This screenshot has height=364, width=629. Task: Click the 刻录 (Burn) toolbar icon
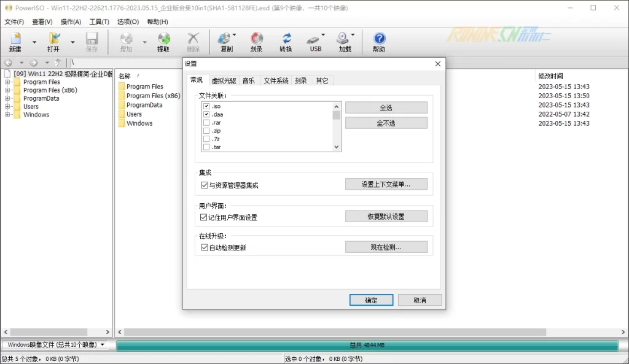point(257,39)
